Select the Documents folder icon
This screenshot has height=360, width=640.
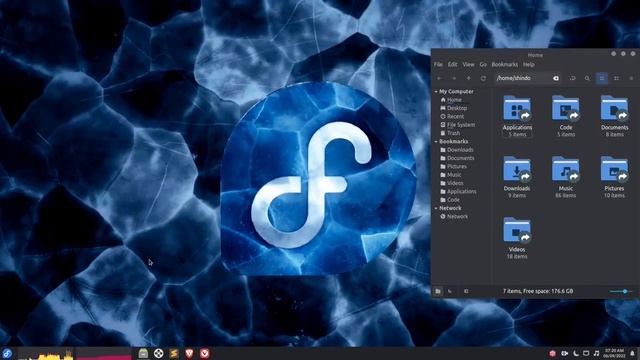pyautogui.click(x=614, y=108)
